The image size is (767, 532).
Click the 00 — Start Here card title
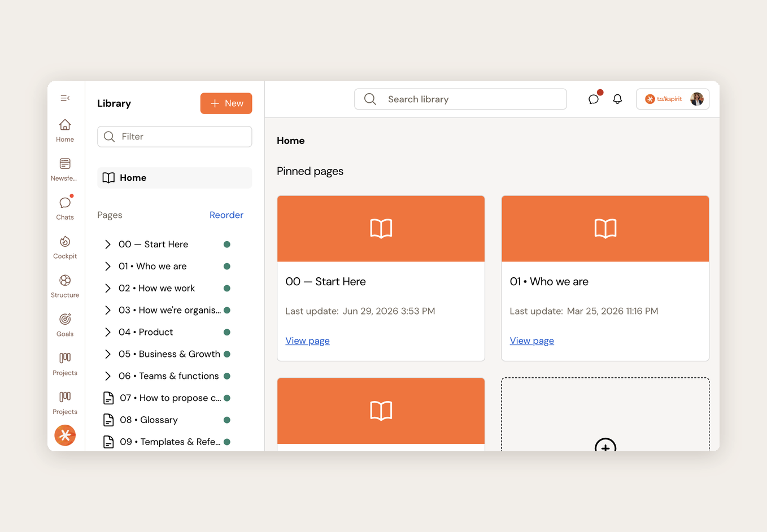tap(326, 282)
